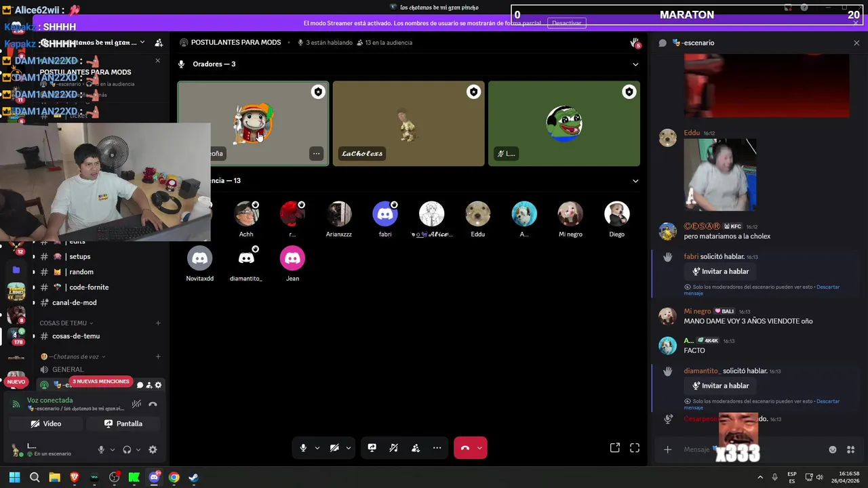Deafen with headphones icon in user panel
This screenshot has height=488, width=868.
pos(127,449)
